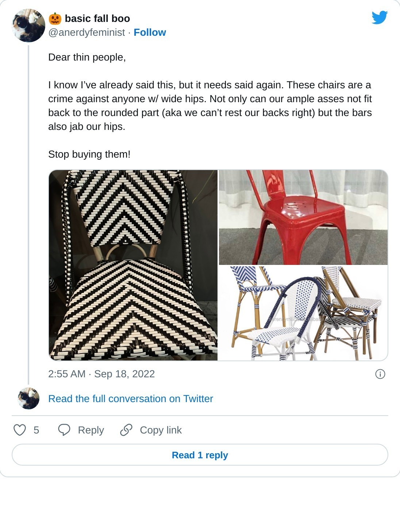
Task: Click the @anerdyfeminist handle
Action: [86, 32]
